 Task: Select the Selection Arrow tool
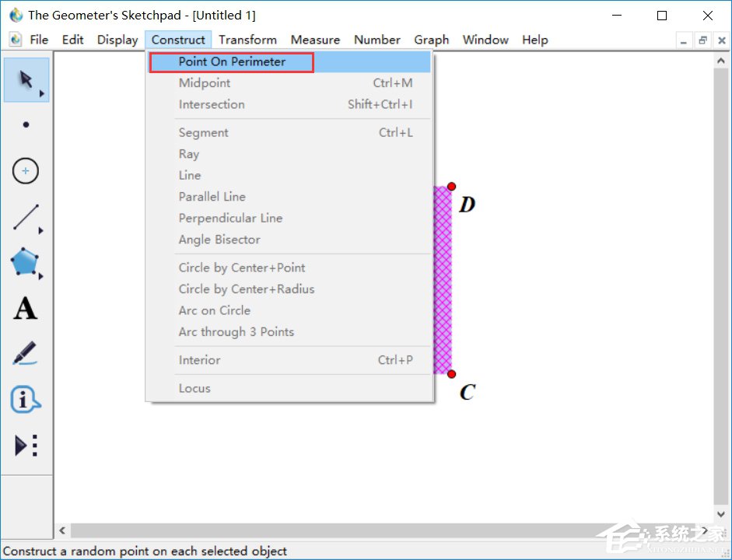click(x=26, y=80)
